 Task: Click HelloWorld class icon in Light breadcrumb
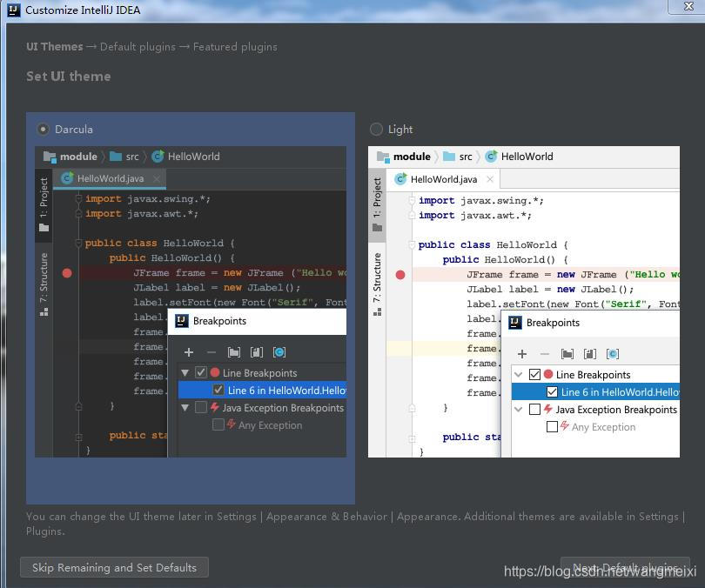[x=492, y=157]
